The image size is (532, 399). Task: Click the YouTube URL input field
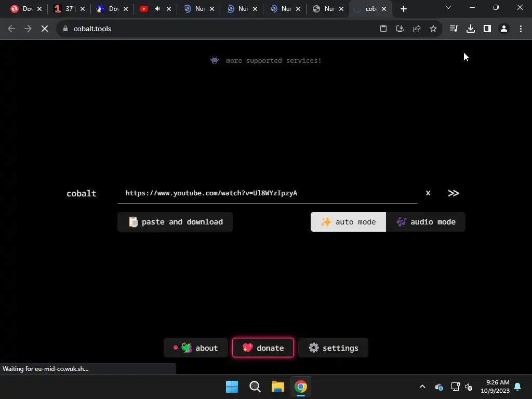point(268,193)
